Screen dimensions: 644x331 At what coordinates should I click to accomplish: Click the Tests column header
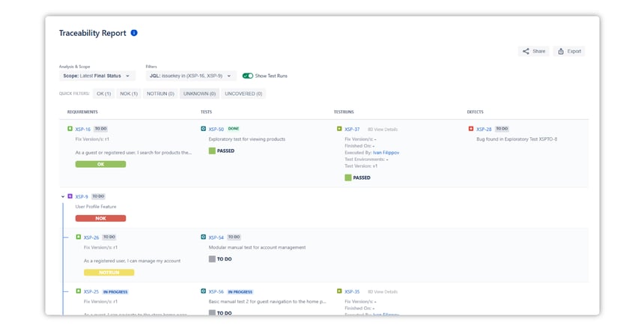click(x=206, y=112)
